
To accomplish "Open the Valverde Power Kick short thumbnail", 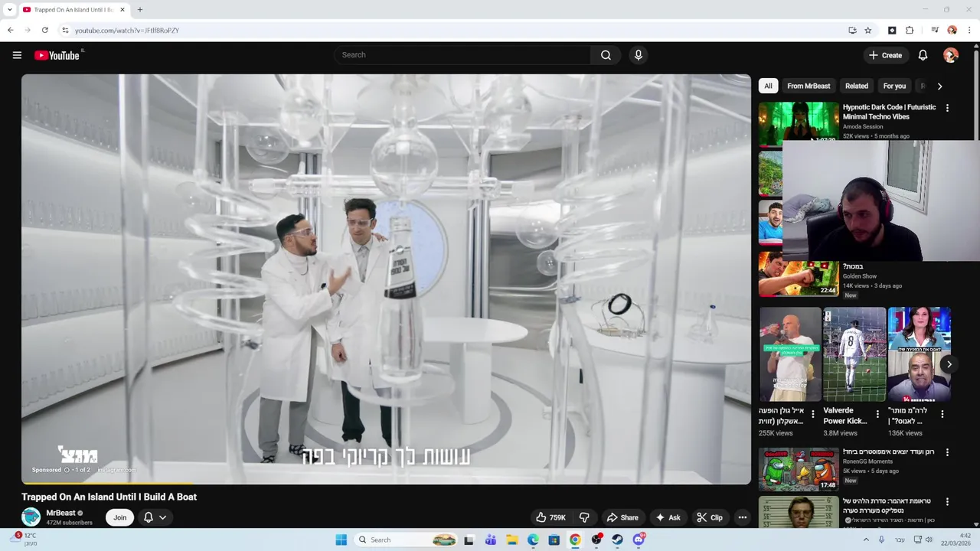I will 854,354.
